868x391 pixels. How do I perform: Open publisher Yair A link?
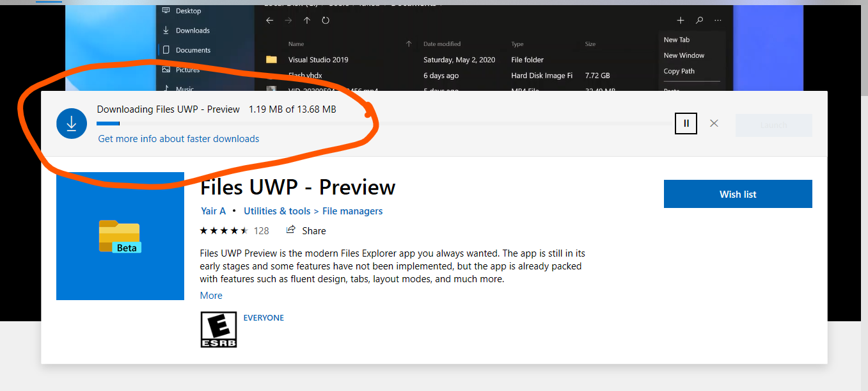tap(213, 211)
